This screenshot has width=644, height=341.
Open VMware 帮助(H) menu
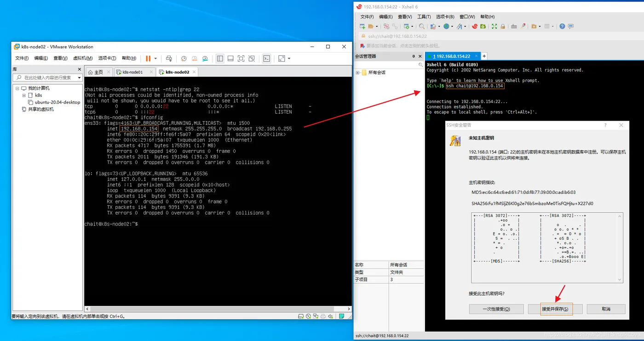click(x=129, y=58)
